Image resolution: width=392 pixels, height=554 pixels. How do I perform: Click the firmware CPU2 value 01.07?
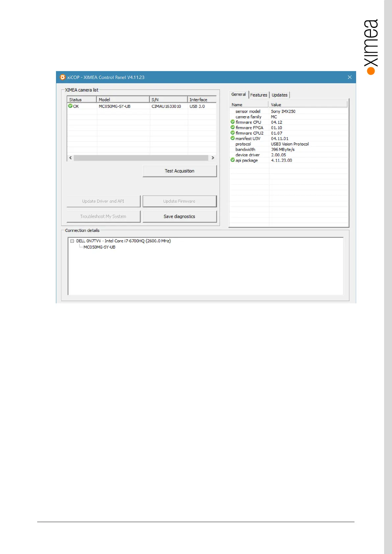(276, 133)
